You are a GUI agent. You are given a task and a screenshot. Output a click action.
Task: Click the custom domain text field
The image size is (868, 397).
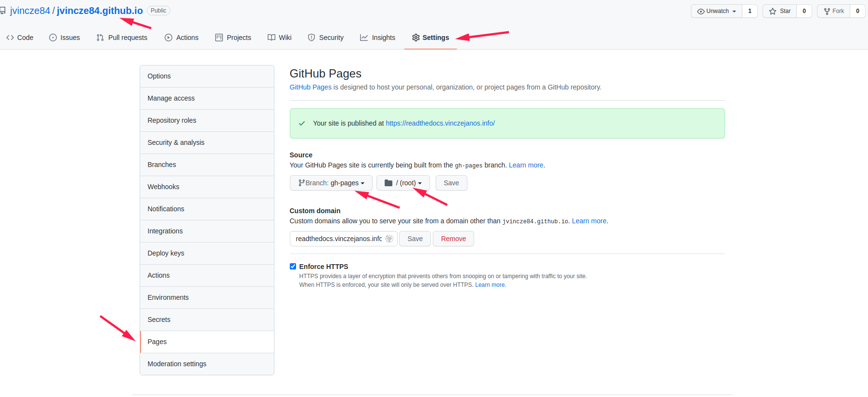[x=344, y=239]
